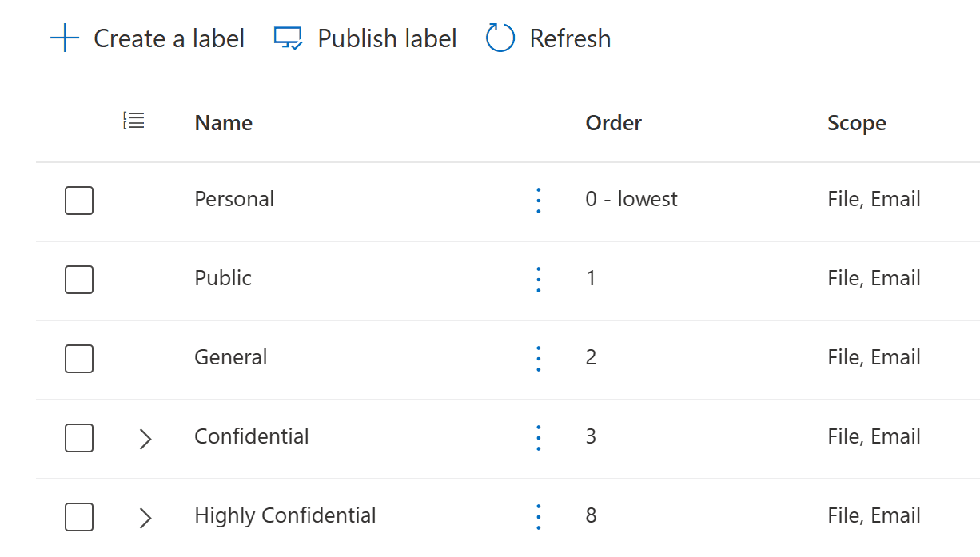Click the Refresh circular arrow icon

499,38
